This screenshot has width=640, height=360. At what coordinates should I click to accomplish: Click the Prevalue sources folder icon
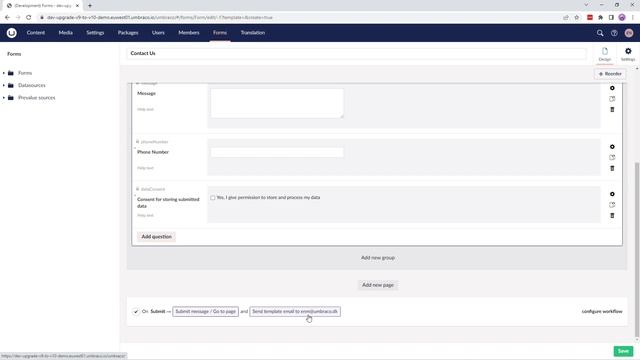pyautogui.click(x=11, y=98)
